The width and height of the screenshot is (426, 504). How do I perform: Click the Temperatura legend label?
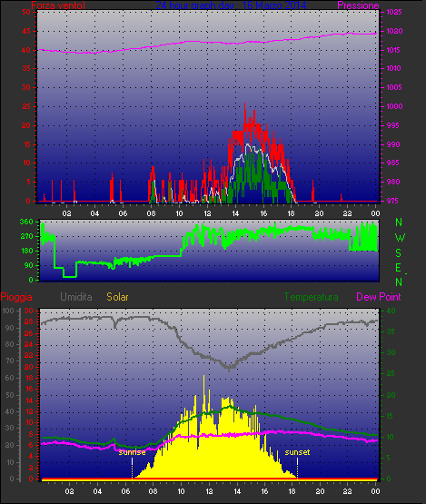click(311, 297)
